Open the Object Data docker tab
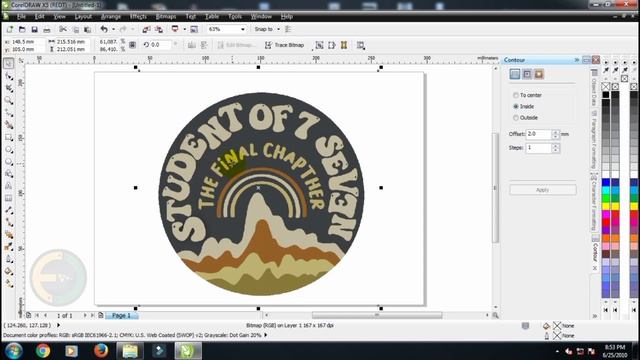 (594, 88)
